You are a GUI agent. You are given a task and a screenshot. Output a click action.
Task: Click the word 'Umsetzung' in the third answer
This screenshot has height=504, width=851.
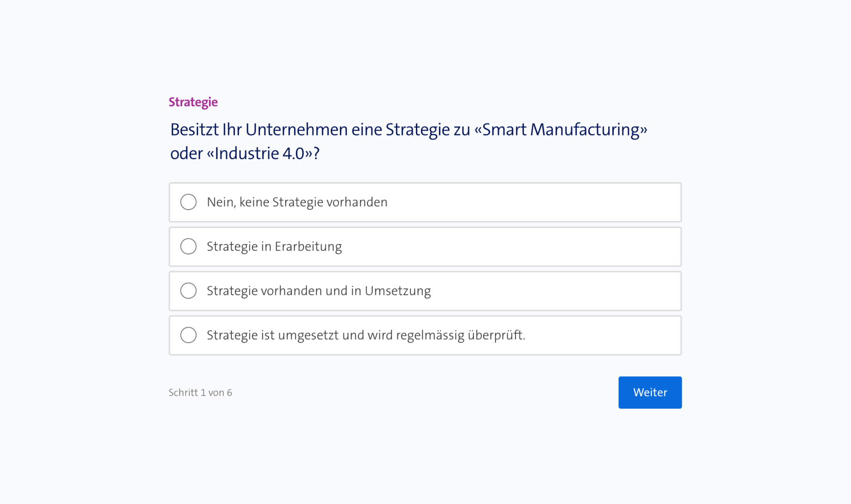click(398, 291)
